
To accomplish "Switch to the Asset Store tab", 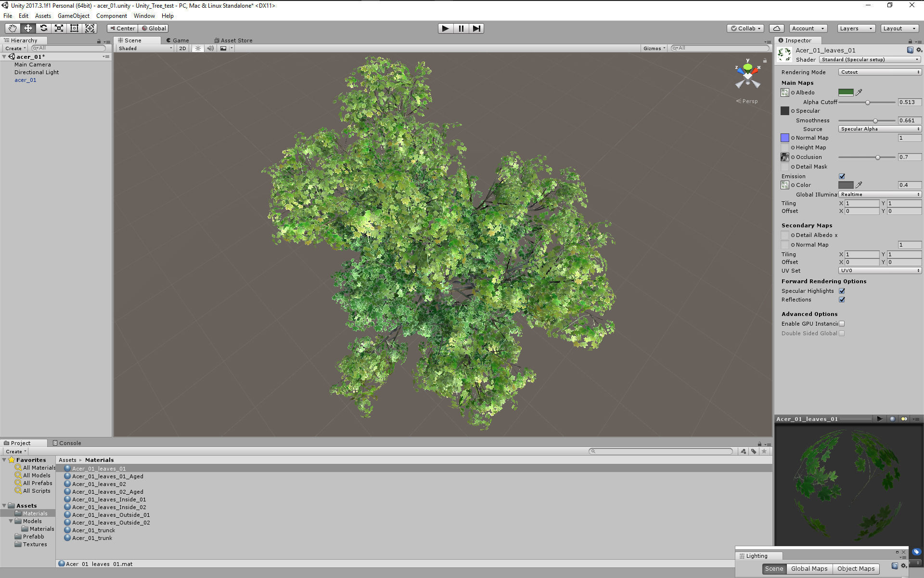I will point(233,40).
